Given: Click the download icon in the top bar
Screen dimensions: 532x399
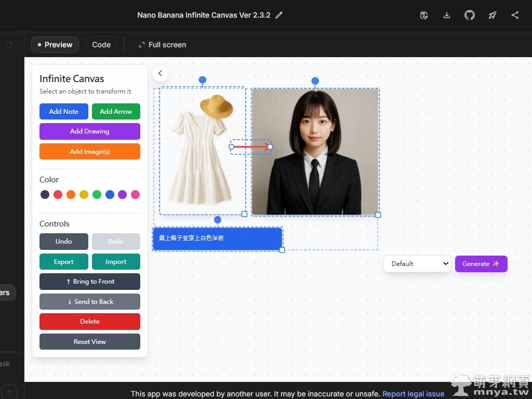Looking at the screenshot, I should [447, 16].
